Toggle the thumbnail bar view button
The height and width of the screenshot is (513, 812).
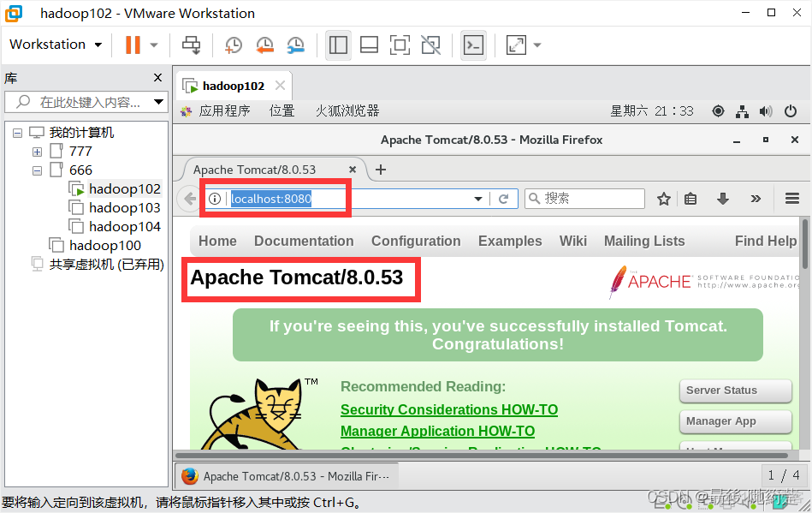370,45
